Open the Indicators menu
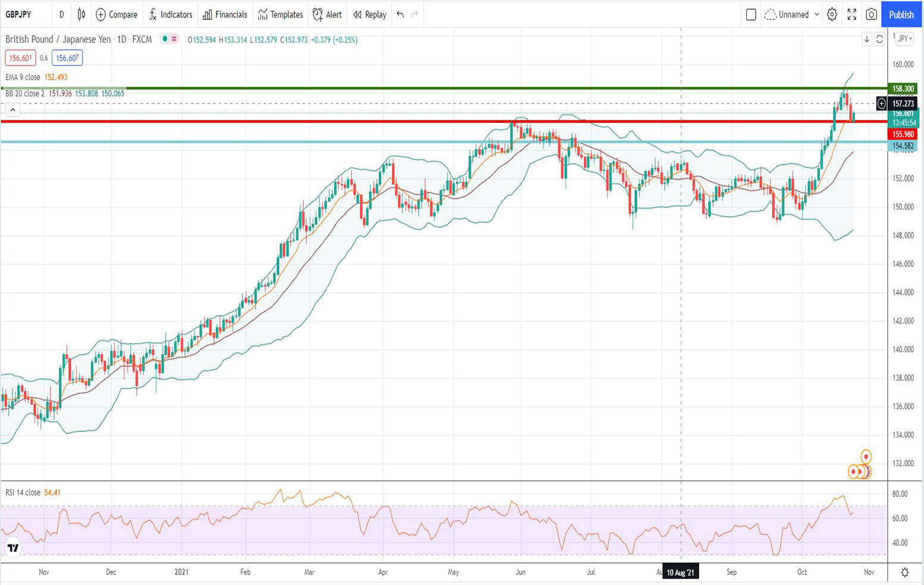The image size is (924, 585). (x=171, y=14)
